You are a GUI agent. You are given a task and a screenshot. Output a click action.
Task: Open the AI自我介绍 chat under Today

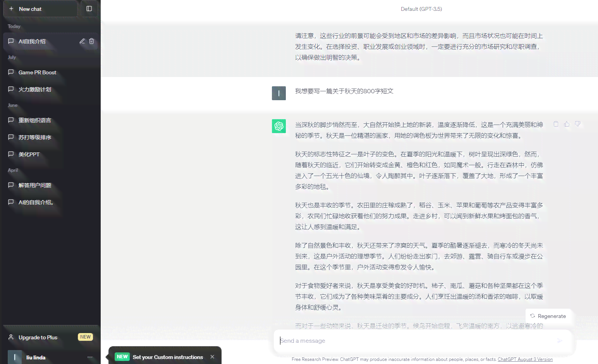click(50, 41)
